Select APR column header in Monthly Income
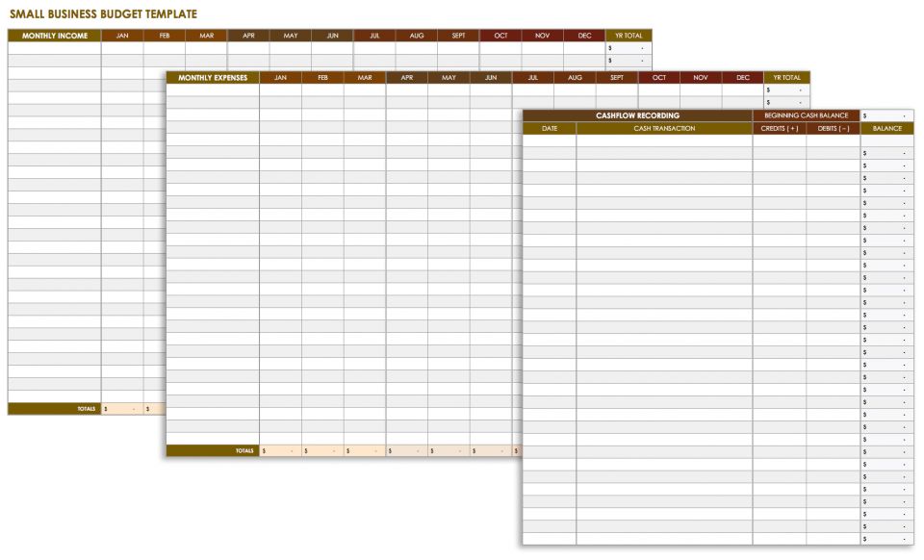This screenshot has width=924, height=560. 248,36
